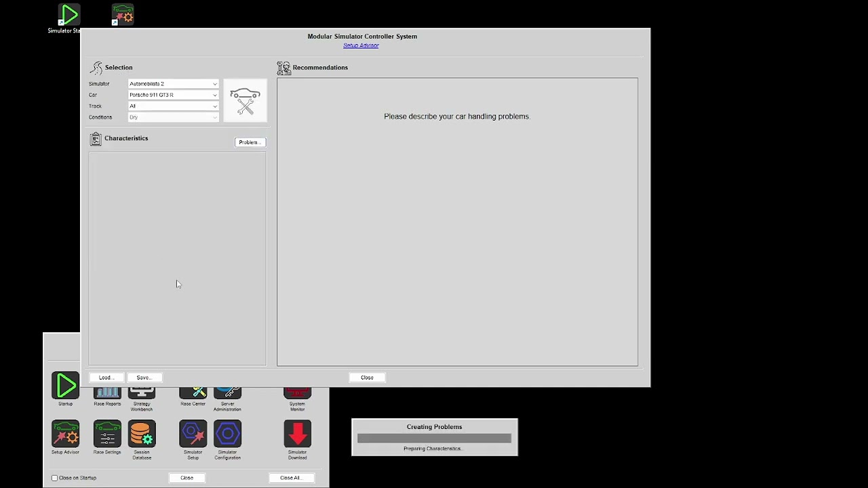Open the Setup Advisor launcher icon
868x488 pixels.
point(65,434)
